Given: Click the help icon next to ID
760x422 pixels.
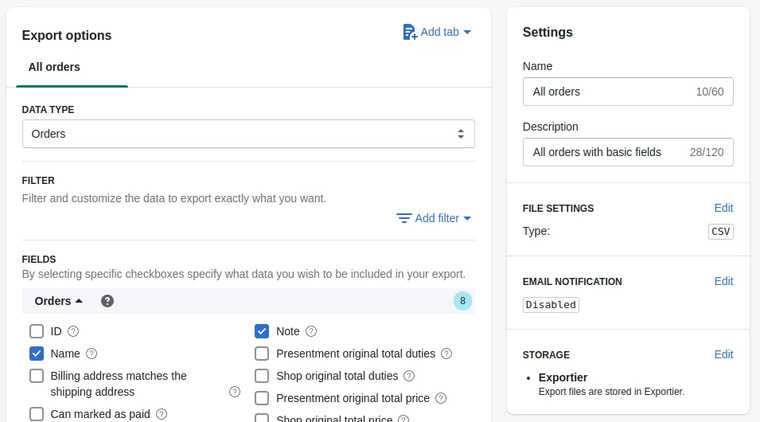Looking at the screenshot, I should tap(73, 331).
